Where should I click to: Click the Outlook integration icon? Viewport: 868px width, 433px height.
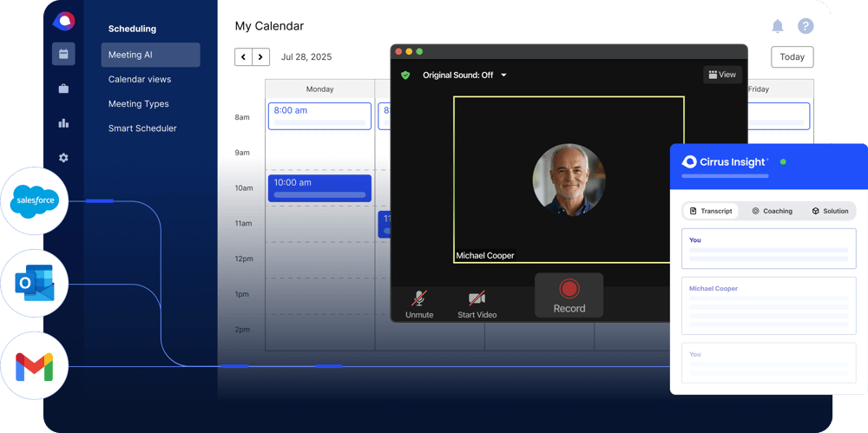click(x=35, y=284)
